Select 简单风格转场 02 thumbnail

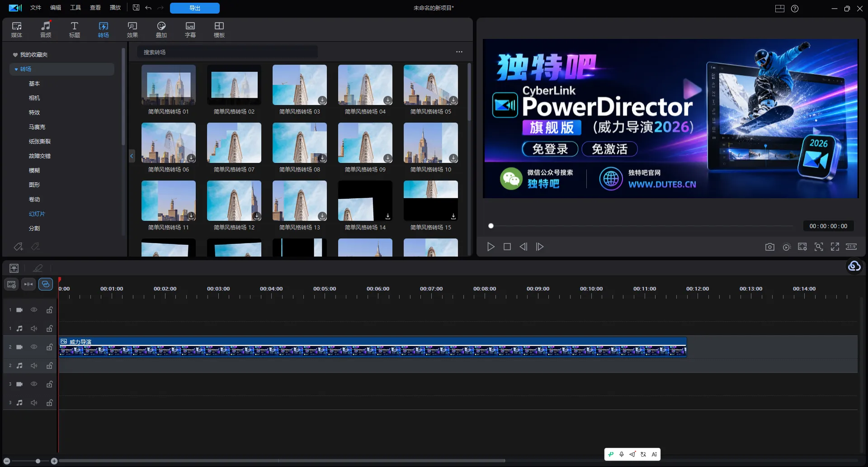(234, 85)
